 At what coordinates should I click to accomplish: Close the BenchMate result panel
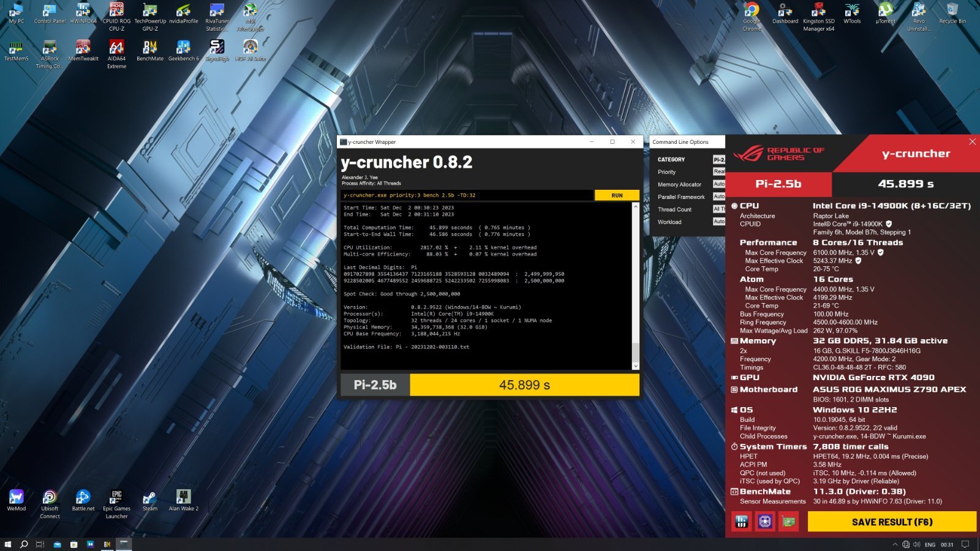(972, 141)
